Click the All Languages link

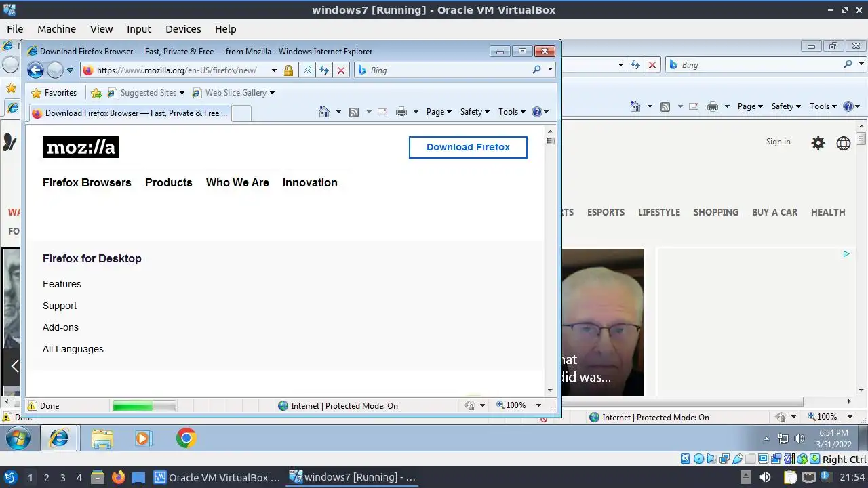pyautogui.click(x=73, y=349)
